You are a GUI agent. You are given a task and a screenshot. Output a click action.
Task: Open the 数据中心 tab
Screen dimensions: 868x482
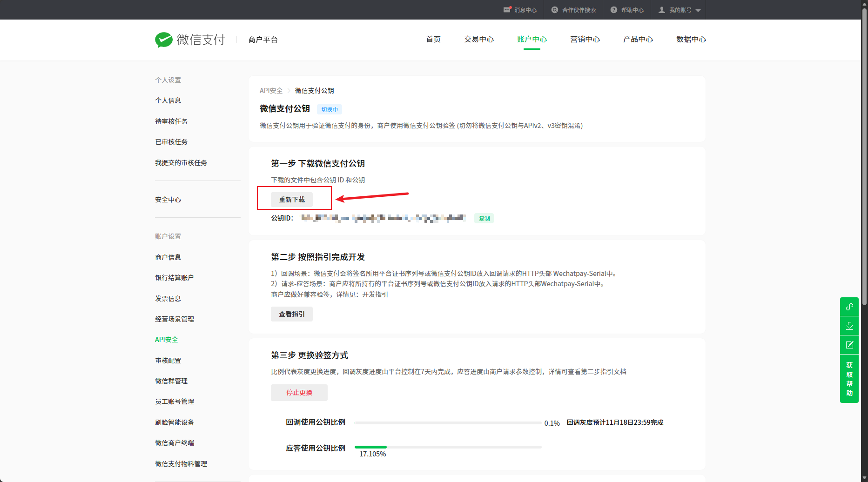point(691,40)
